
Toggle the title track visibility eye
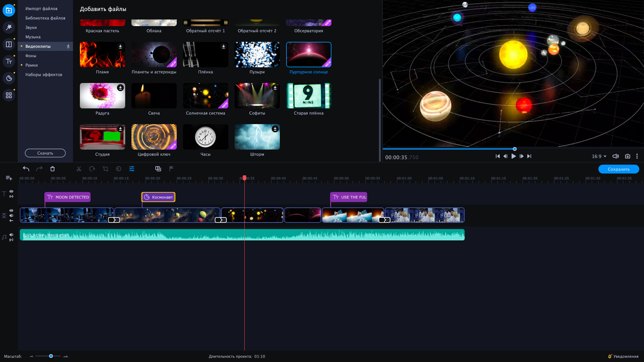pos(11,191)
